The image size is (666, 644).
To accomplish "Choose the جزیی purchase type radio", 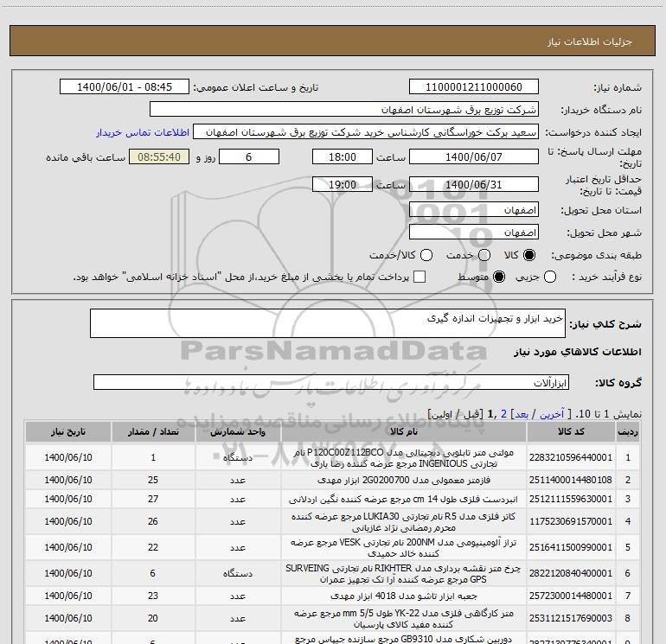I will [x=550, y=277].
